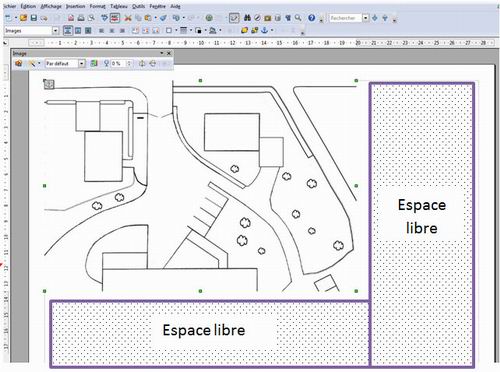
Task: Click the transparency percentage stepper arrows
Action: point(129,63)
